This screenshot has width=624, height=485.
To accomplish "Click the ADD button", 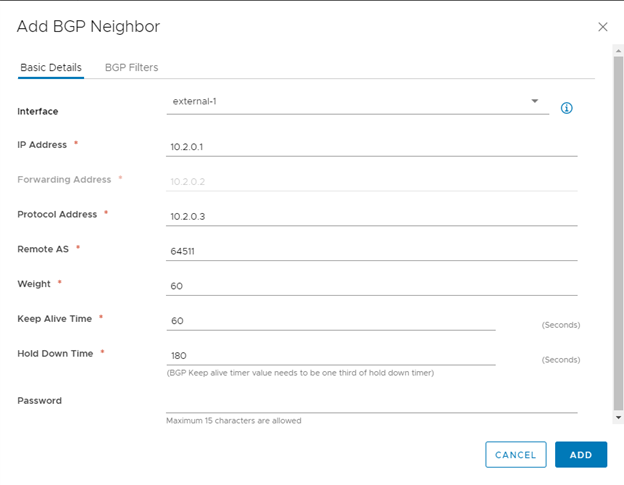I will (581, 454).
